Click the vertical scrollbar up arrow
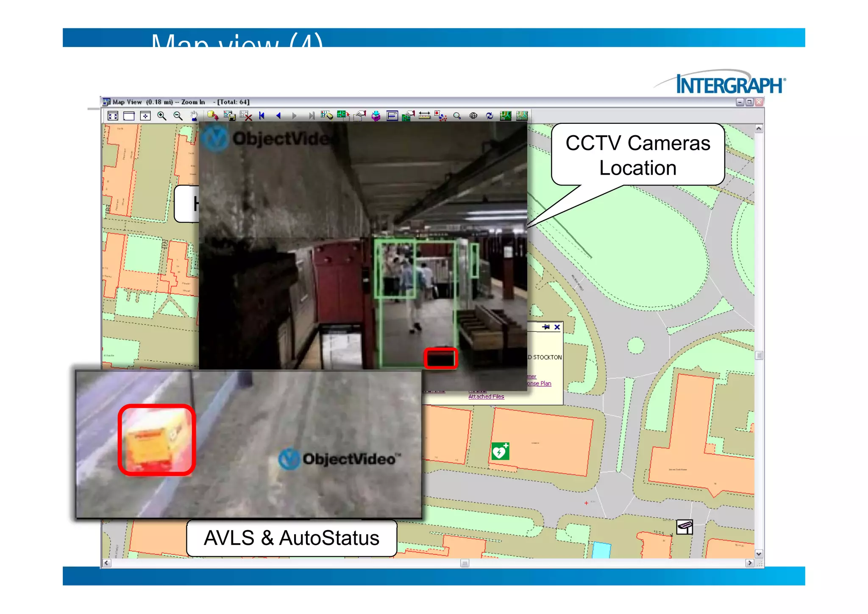 759,128
